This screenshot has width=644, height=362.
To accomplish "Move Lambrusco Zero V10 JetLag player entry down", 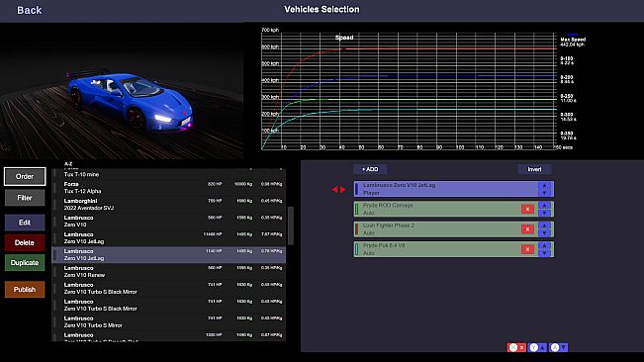I will point(545,193).
